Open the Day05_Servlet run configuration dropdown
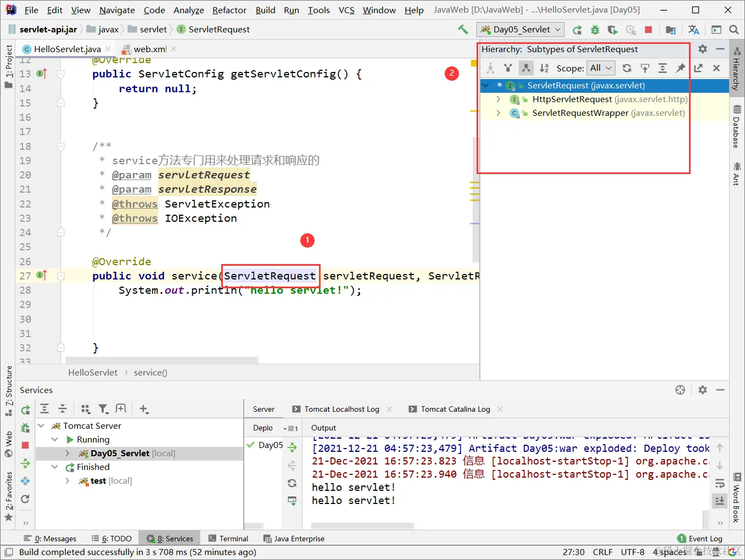 520,30
